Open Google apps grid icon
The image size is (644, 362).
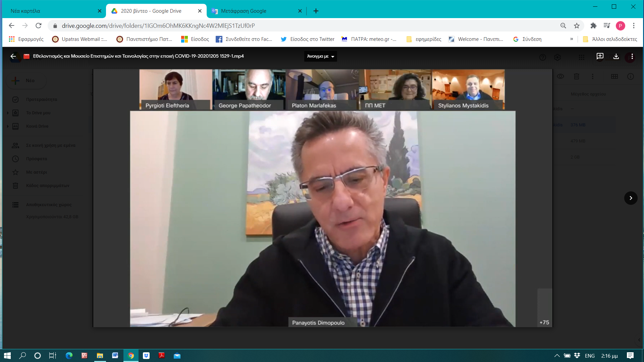click(x=582, y=57)
